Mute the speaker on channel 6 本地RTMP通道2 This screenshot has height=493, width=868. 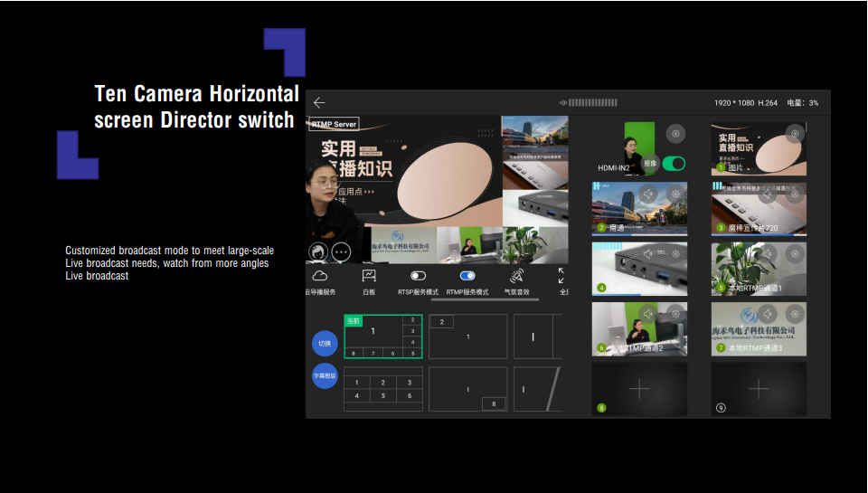[x=648, y=314]
